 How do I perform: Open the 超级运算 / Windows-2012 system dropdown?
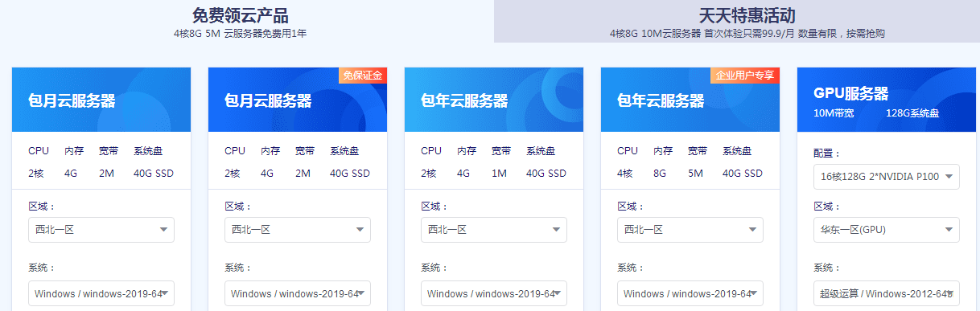(x=887, y=293)
